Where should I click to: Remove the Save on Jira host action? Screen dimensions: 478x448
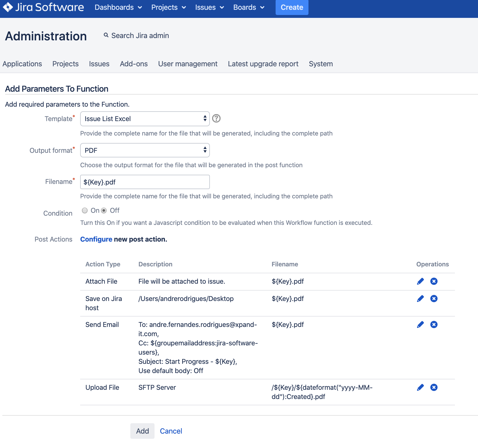434,299
